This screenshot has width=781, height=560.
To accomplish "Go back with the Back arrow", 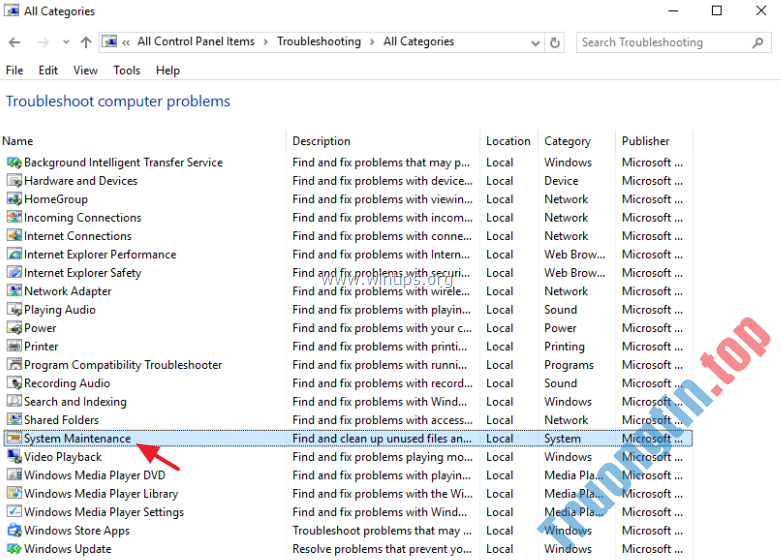I will (14, 43).
